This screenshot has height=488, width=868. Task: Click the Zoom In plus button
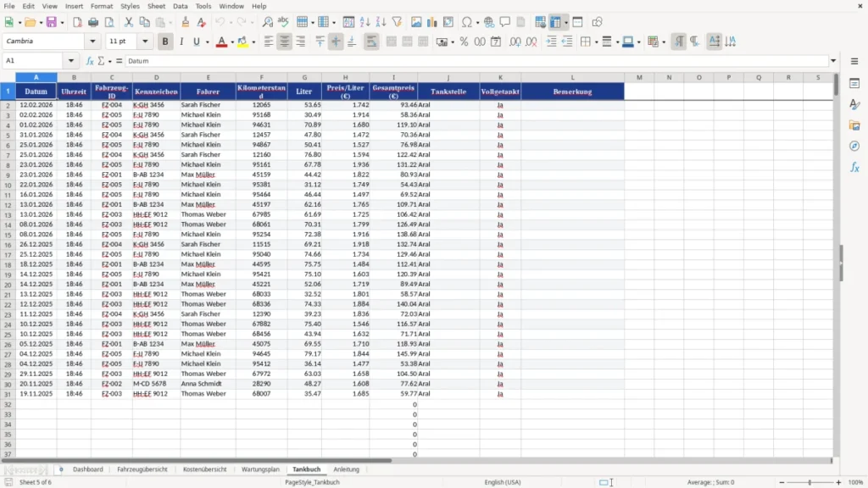838,482
